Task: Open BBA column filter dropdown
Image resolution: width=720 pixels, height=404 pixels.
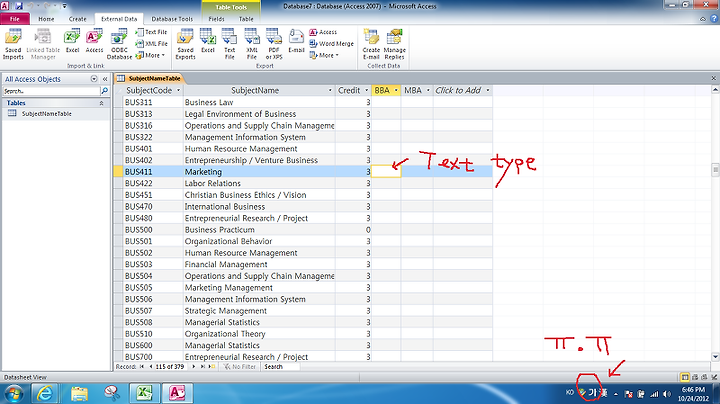Action: click(396, 90)
